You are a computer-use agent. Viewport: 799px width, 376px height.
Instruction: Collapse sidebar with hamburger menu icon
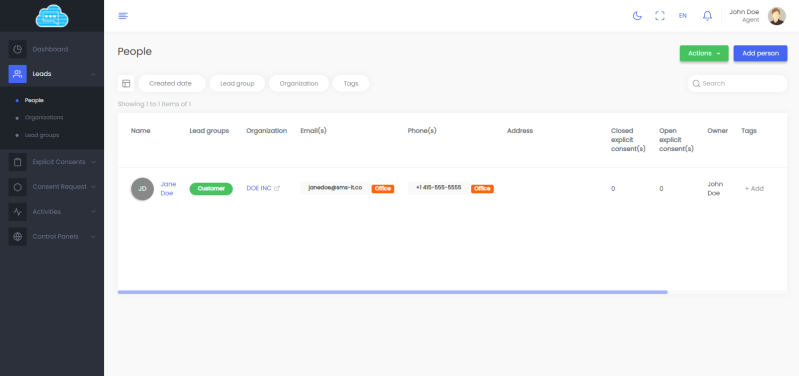point(123,16)
